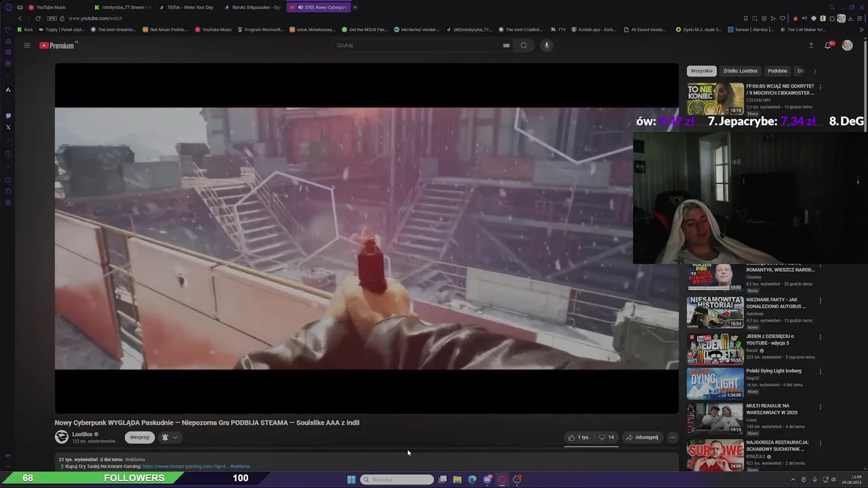
Task: Click the Windows taskbar search box
Action: pos(397,480)
